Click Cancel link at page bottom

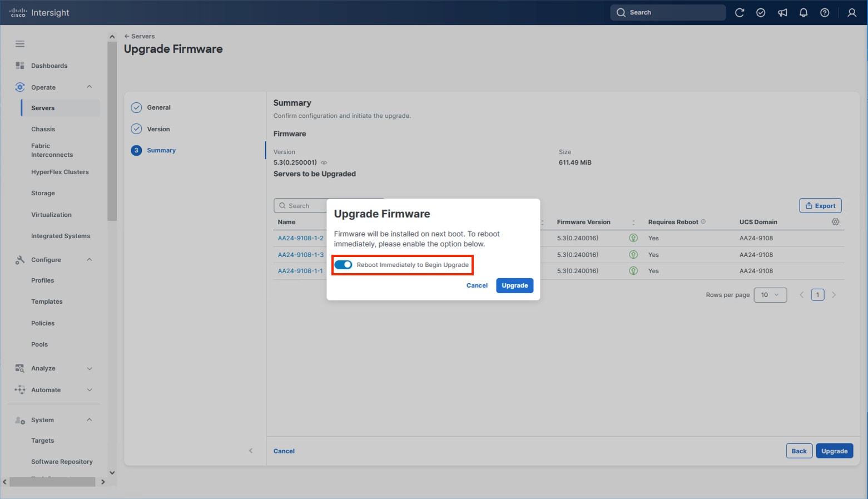(284, 451)
